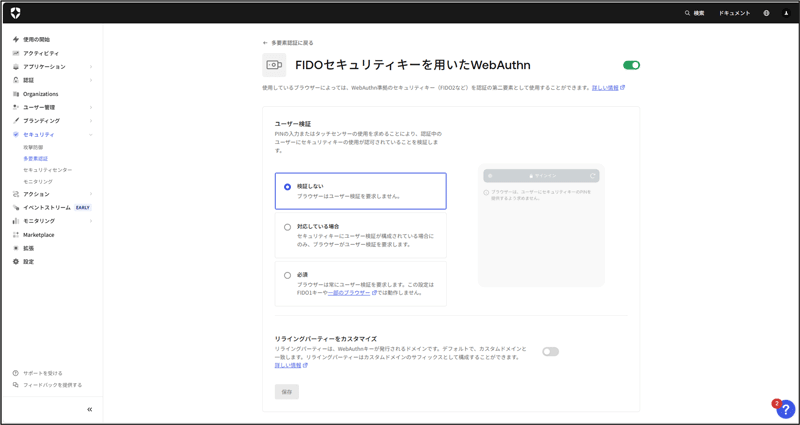
Task: Open the 一部のブラウザー link
Action: [x=349, y=293]
